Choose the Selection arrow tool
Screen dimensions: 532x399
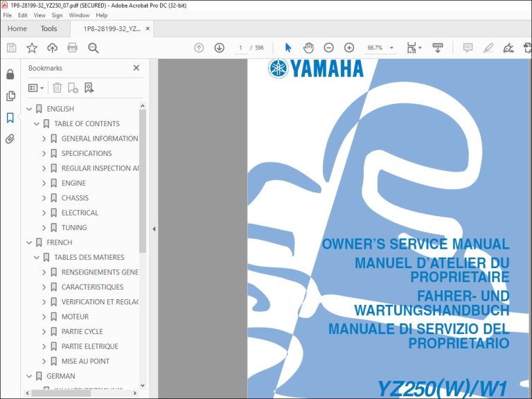tap(288, 48)
